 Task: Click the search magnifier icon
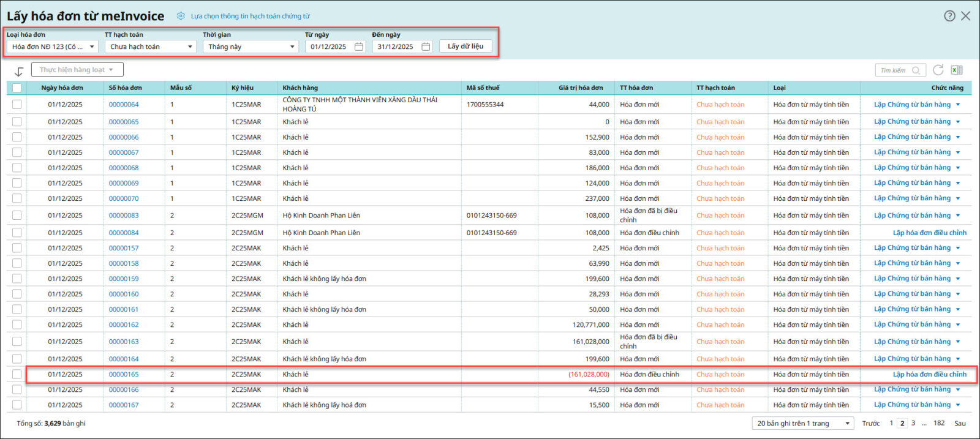click(x=916, y=70)
